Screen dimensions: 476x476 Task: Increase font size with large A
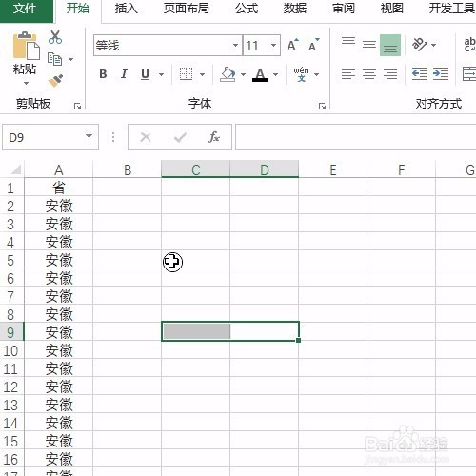click(292, 46)
